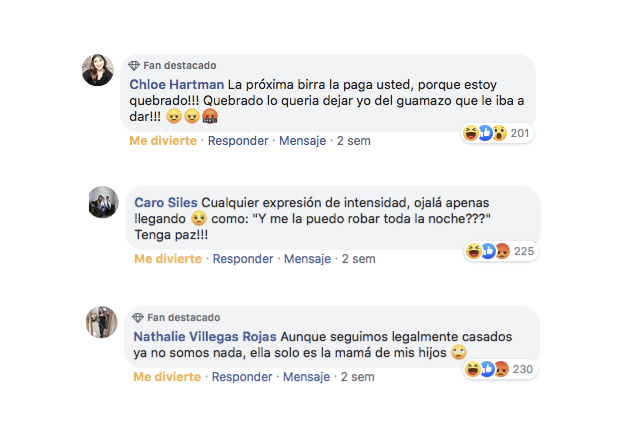The width and height of the screenshot is (635, 425).
Task: Toggle Me divierte reaction on Nathalie's comment
Action: 167,377
